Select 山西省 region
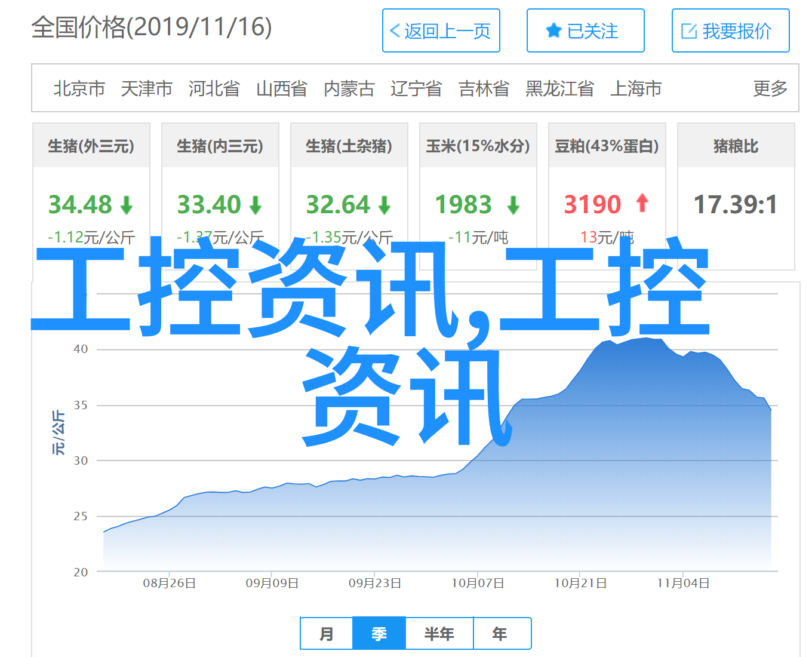 coord(282,88)
